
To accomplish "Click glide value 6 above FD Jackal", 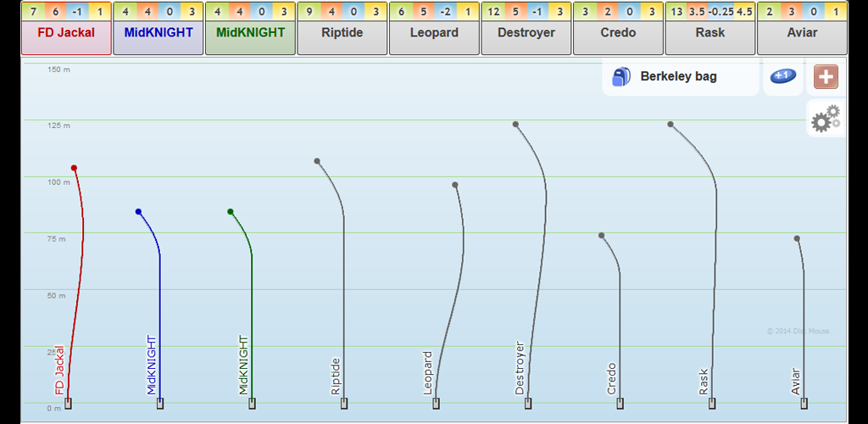I will [55, 12].
